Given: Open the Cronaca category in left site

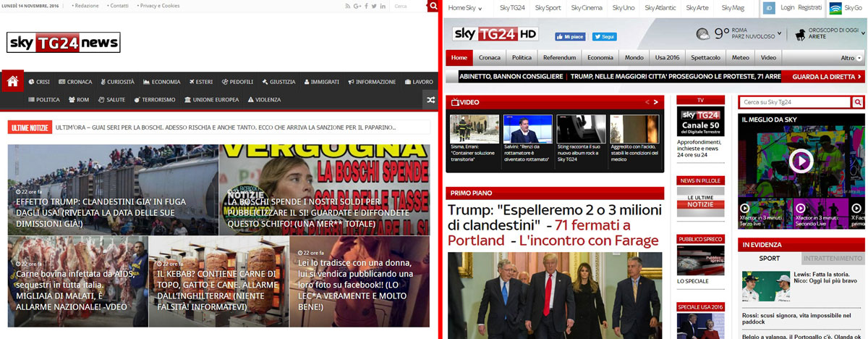Looking at the screenshot, I should tap(75, 82).
